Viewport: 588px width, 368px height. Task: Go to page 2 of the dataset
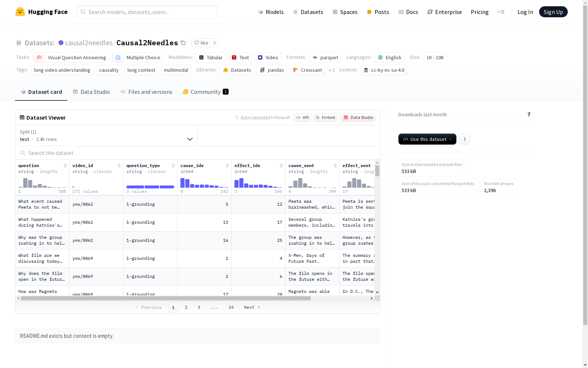click(x=186, y=307)
